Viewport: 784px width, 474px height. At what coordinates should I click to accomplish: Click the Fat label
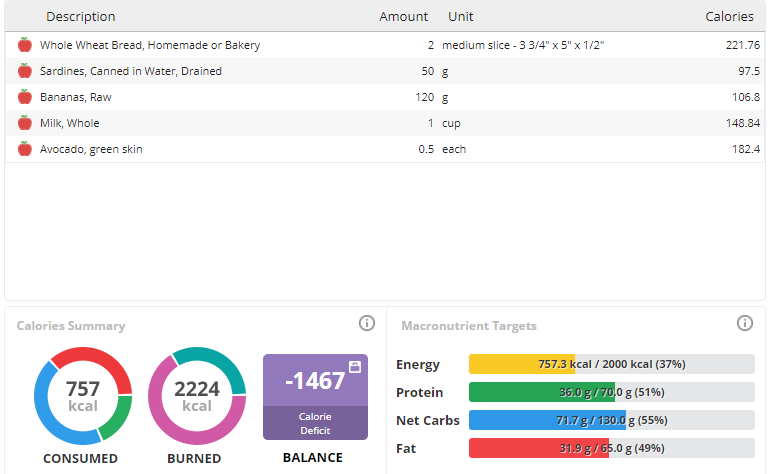406,448
